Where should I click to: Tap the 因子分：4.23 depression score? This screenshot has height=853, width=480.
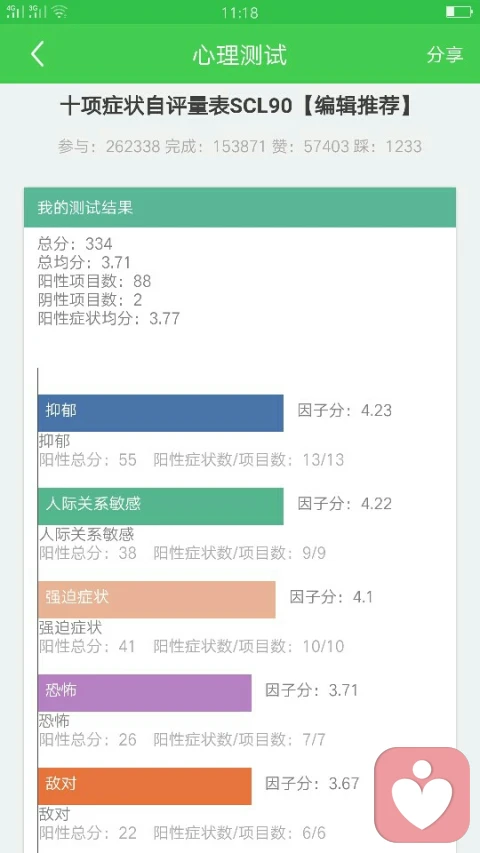(344, 410)
